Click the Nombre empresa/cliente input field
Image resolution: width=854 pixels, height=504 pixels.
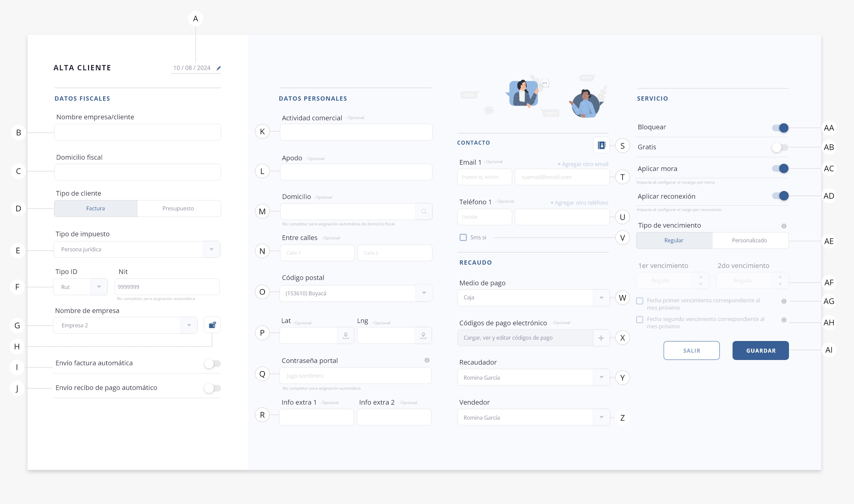point(137,132)
